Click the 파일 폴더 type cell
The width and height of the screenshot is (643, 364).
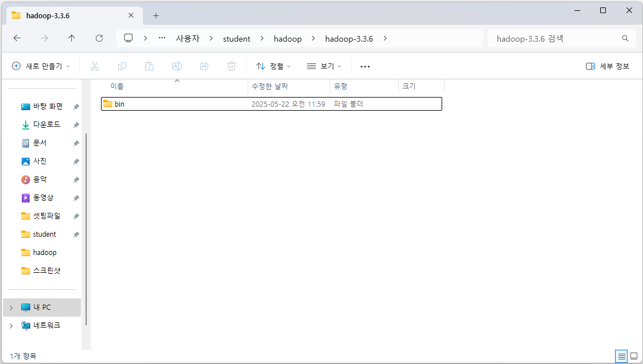348,104
